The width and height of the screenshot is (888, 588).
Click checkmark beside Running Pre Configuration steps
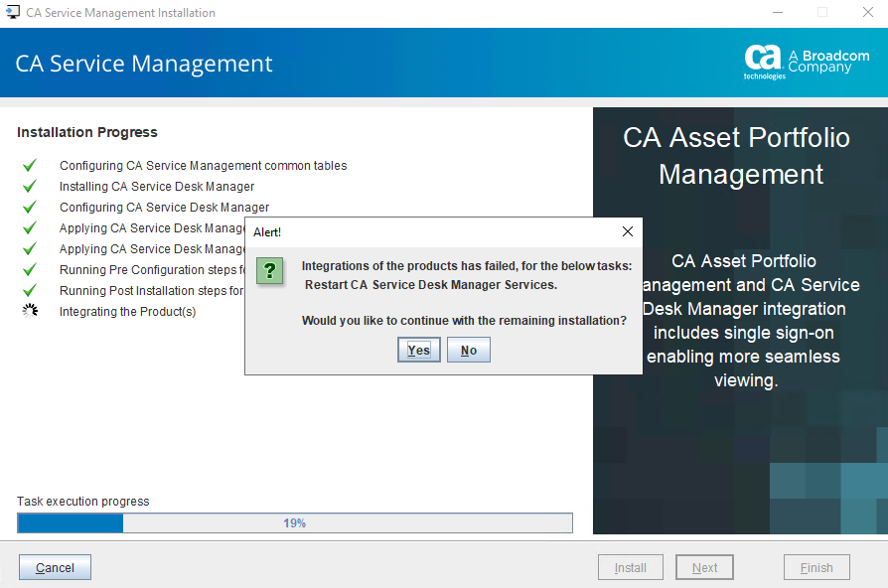30,270
